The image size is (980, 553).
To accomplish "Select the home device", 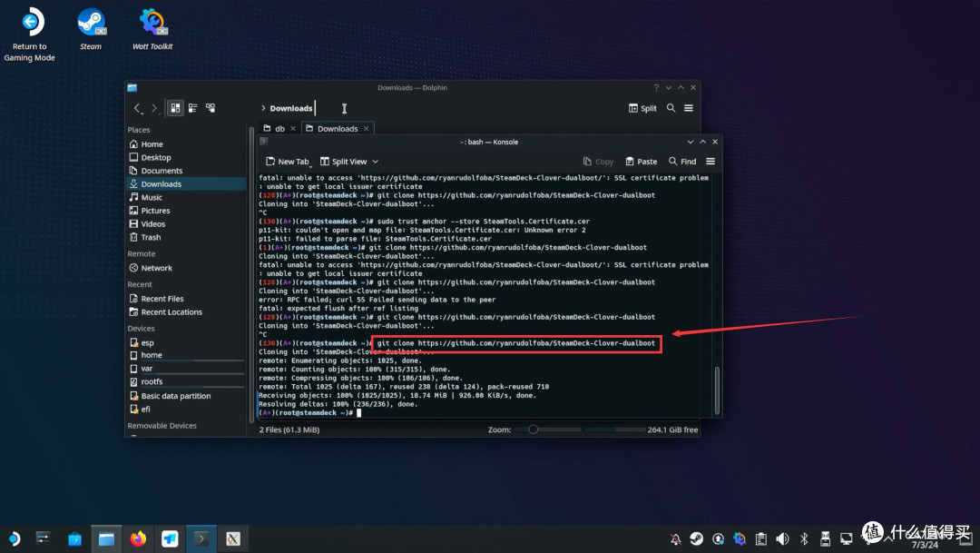I will pyautogui.click(x=152, y=355).
